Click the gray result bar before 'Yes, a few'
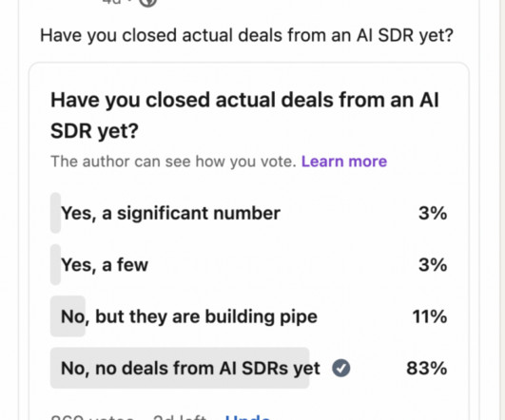Viewport: 505px width, 420px height. [x=55, y=264]
